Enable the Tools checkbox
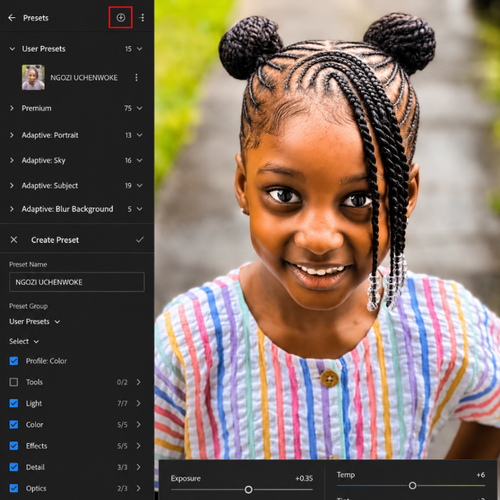500x500 pixels. click(14, 382)
